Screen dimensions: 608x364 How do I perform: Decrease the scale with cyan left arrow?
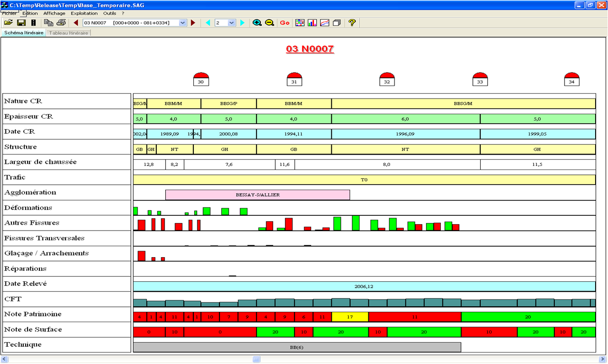pos(208,23)
